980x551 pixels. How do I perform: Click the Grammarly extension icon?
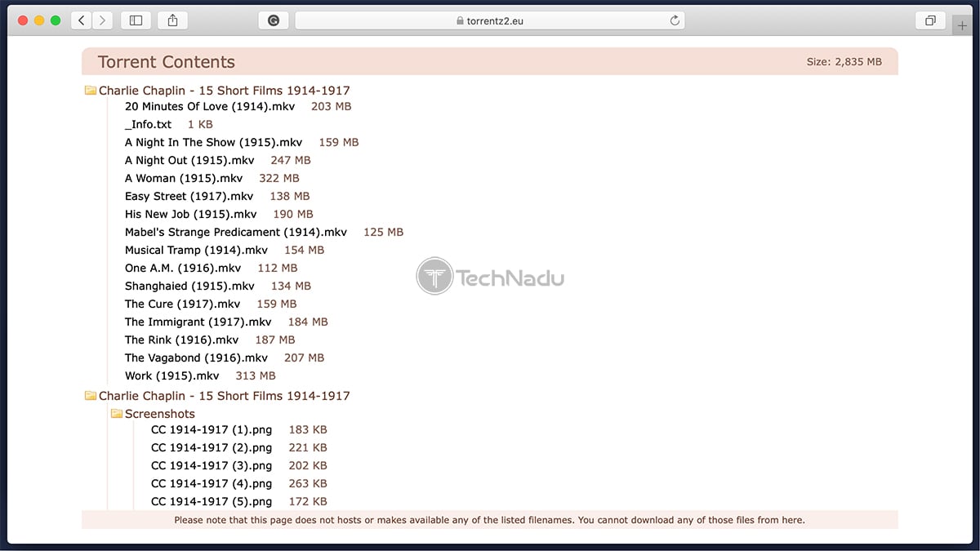coord(273,20)
